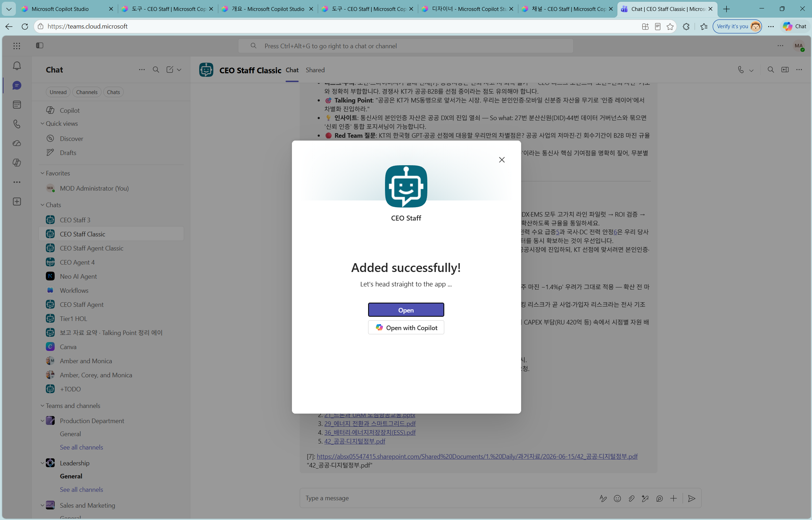Open the Neo AI Agent chat
The image size is (812, 520).
tap(111, 276)
